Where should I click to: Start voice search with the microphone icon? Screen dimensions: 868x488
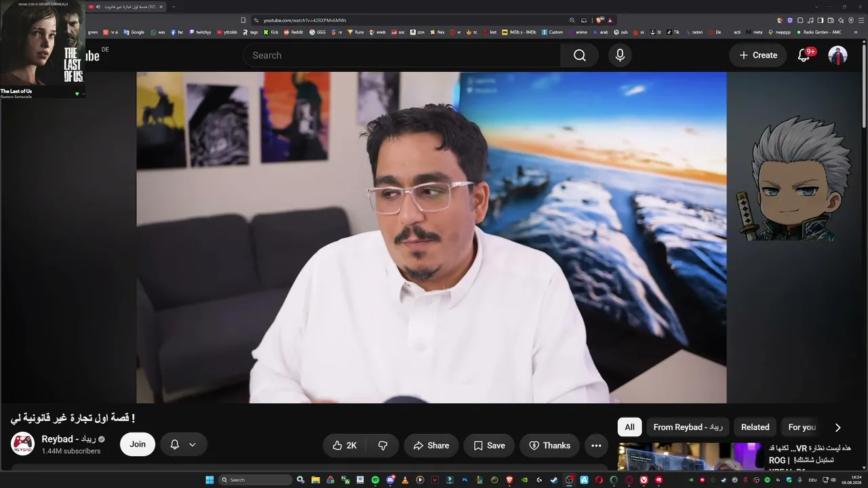[620, 56]
